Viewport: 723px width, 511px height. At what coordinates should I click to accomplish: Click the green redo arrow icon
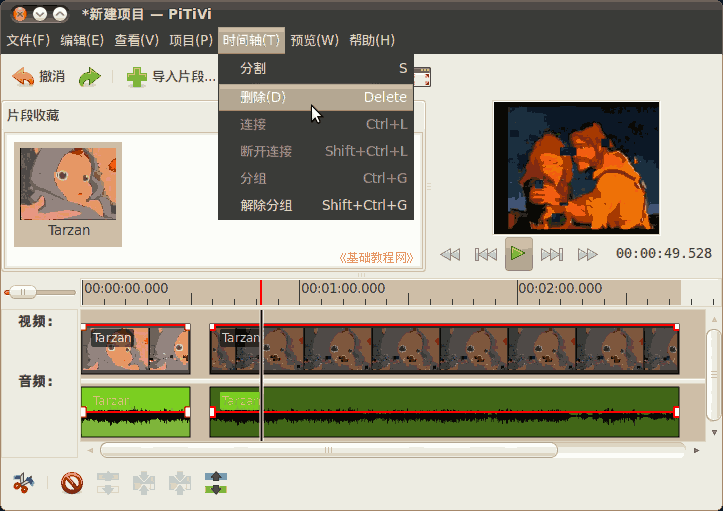tap(89, 77)
